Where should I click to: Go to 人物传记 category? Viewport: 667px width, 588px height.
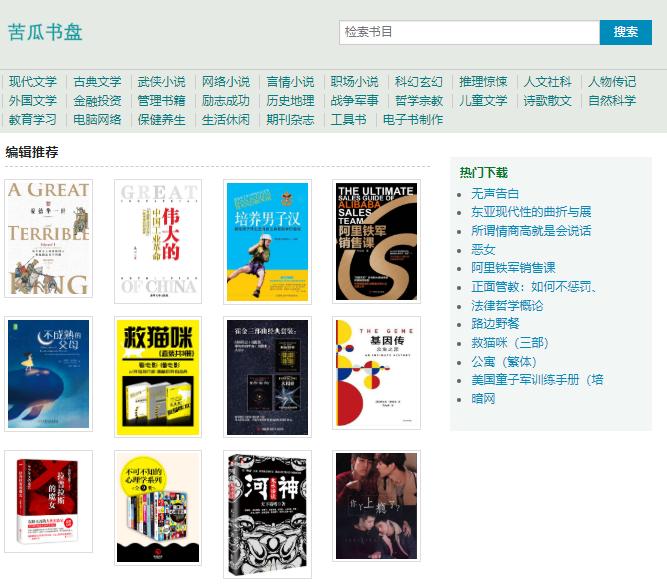(x=612, y=82)
